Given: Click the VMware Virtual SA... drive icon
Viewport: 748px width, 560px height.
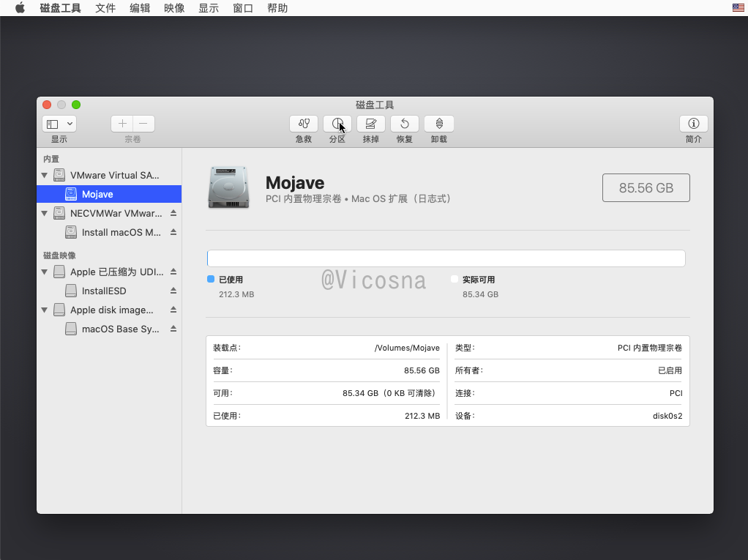Looking at the screenshot, I should point(59,175).
